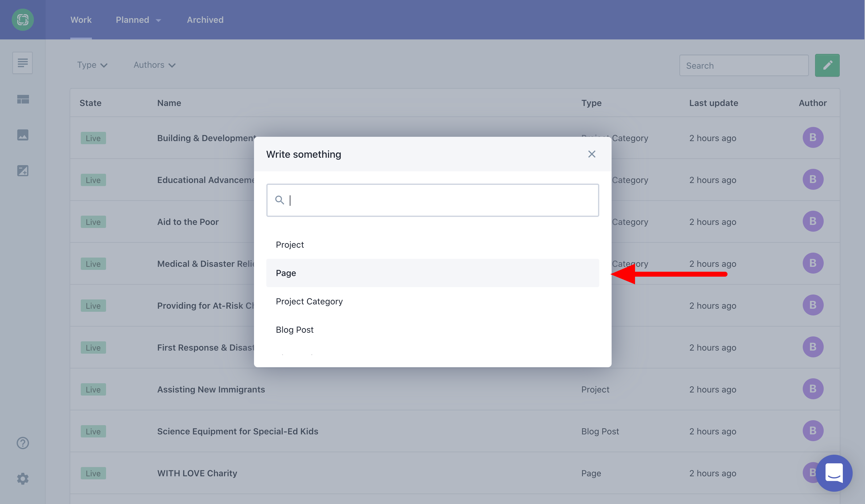Click author avatar in First Response row
Screen dimensions: 865x504
813,347
